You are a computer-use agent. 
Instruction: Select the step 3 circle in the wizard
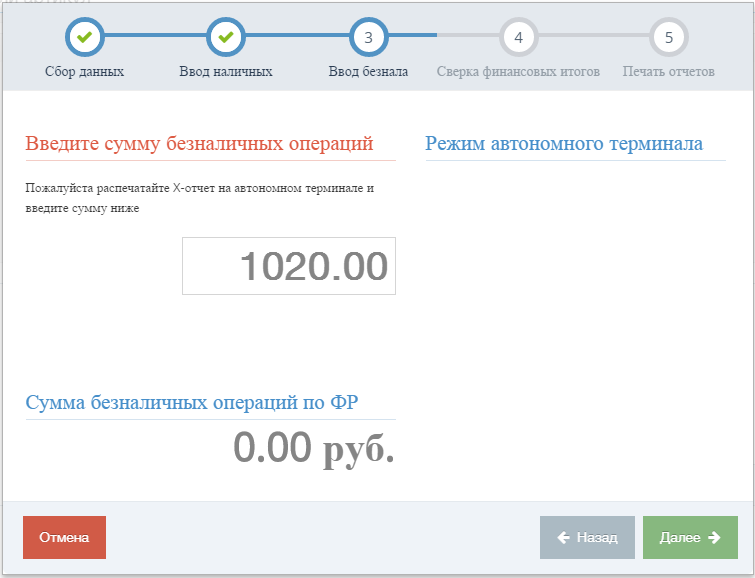tap(368, 37)
